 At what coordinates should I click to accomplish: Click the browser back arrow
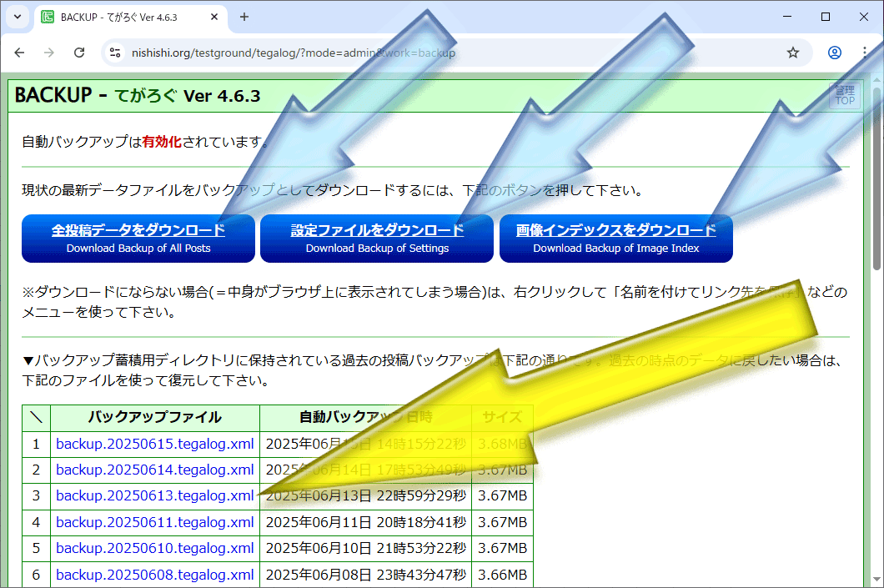[x=19, y=53]
